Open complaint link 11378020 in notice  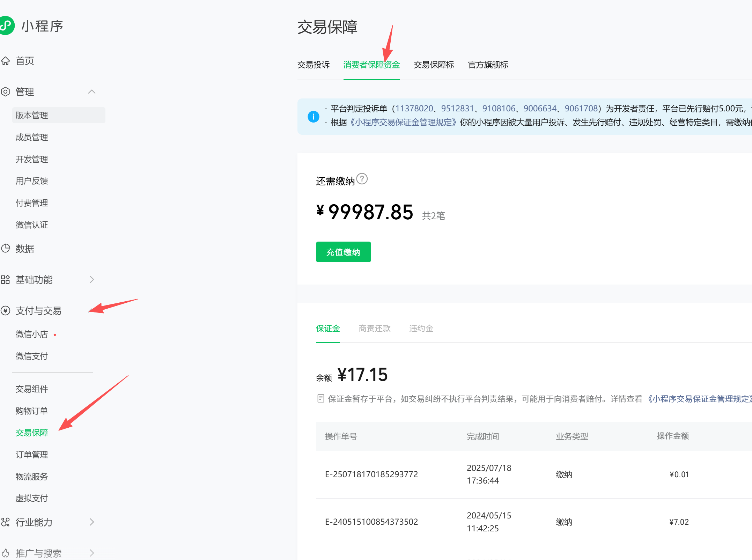point(414,109)
